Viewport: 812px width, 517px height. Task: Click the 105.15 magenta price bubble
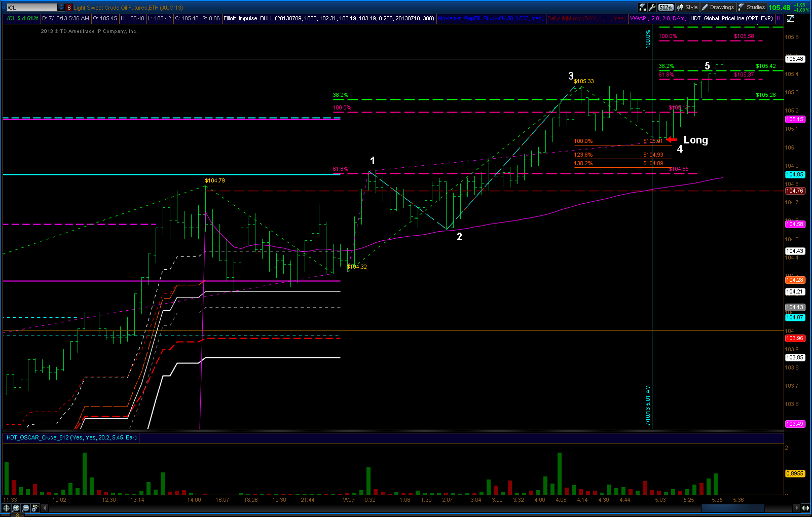pos(795,119)
